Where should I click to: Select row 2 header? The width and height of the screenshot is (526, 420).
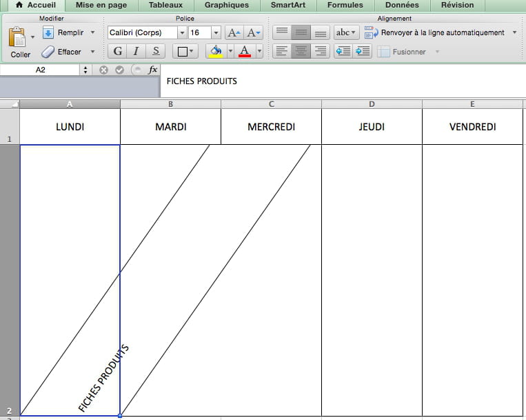point(10,281)
